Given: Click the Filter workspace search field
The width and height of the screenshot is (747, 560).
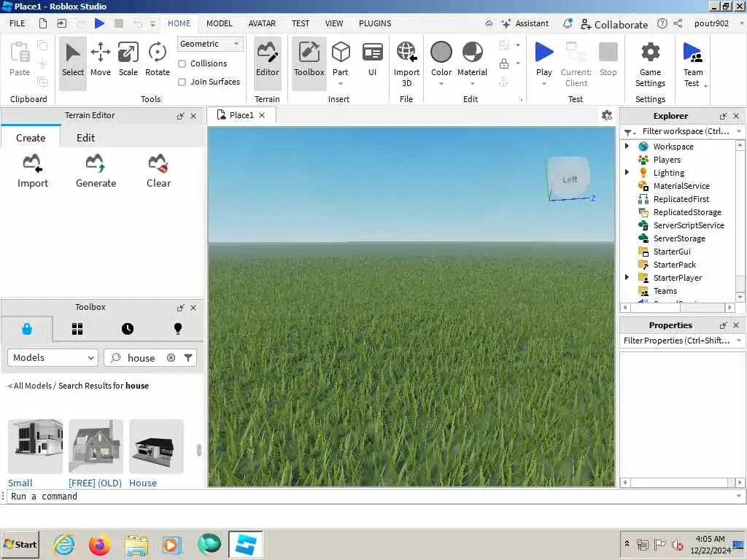Looking at the screenshot, I should click(x=684, y=131).
